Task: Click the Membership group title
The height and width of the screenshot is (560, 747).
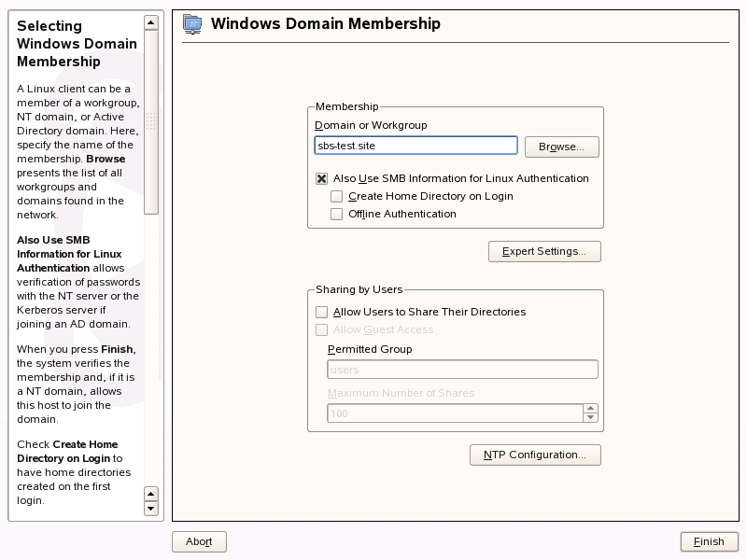Action: pyautogui.click(x=346, y=106)
